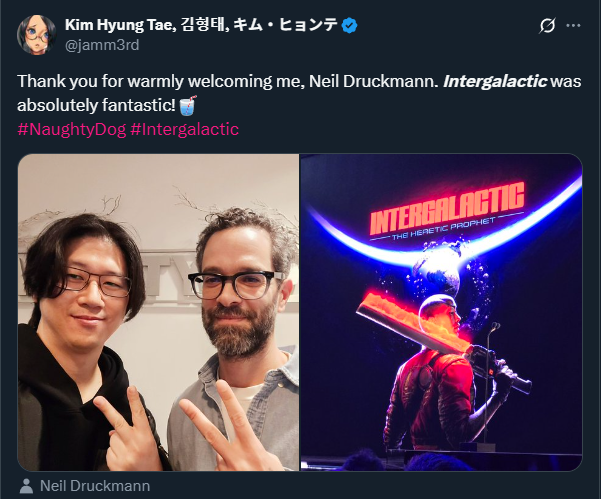Screen dimensions: 601x499
Task: Click Neil Druckmann's name in tweet text
Action: pos(374,81)
